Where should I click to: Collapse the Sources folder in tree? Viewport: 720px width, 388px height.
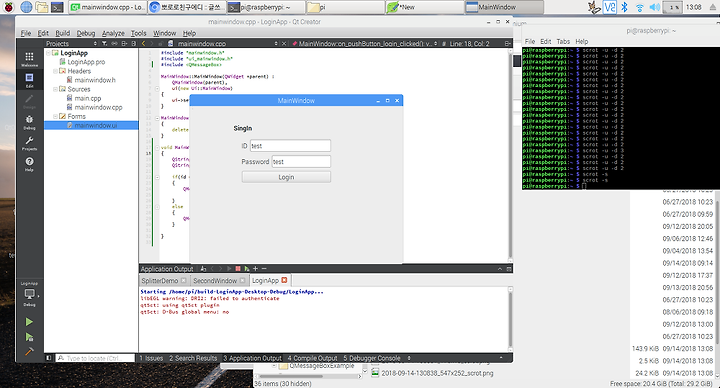click(x=55, y=89)
